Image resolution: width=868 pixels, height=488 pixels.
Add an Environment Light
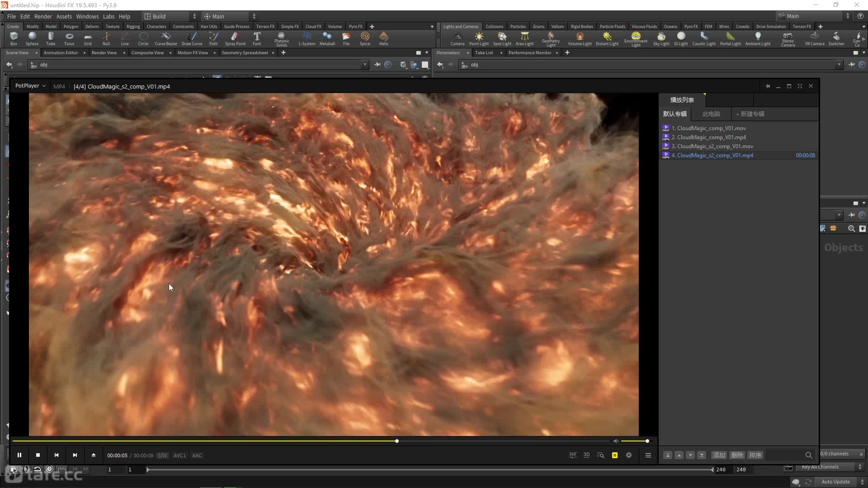pos(636,39)
